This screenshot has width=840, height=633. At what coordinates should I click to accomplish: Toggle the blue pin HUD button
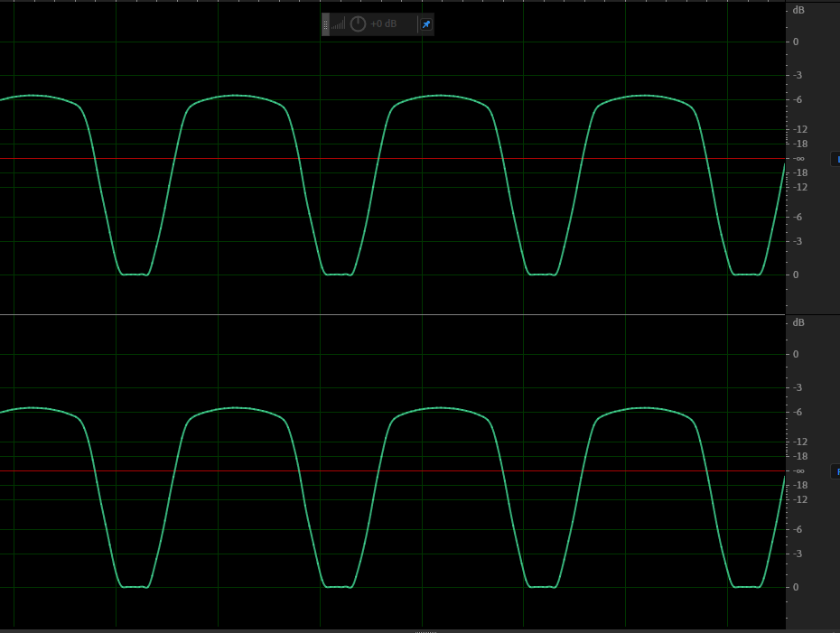coord(426,24)
